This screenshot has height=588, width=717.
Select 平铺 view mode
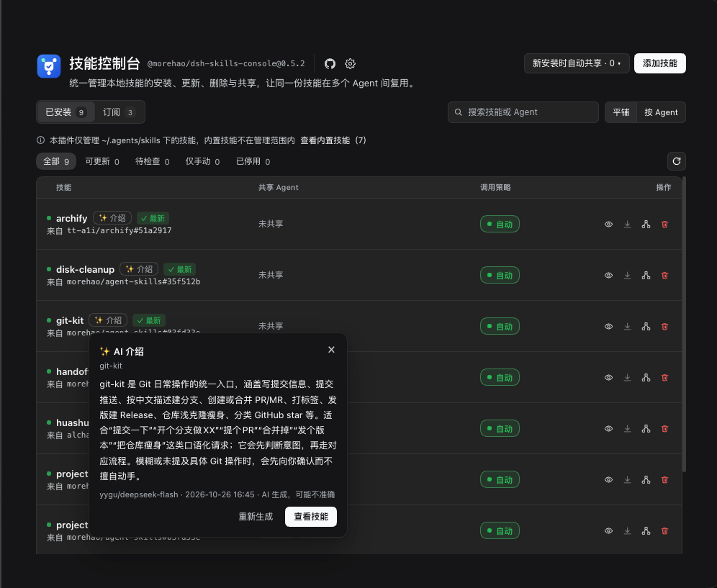click(x=621, y=112)
